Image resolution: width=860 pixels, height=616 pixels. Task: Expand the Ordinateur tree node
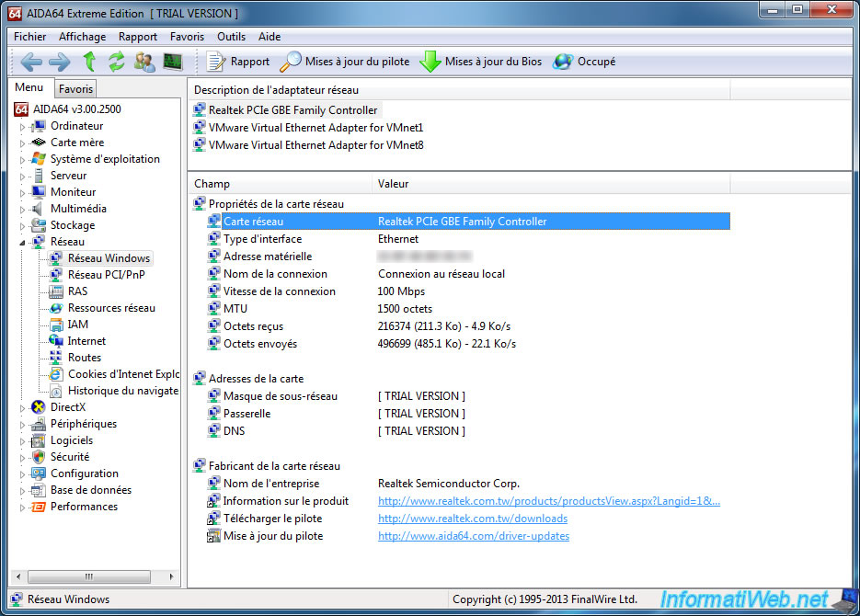pyautogui.click(x=22, y=127)
